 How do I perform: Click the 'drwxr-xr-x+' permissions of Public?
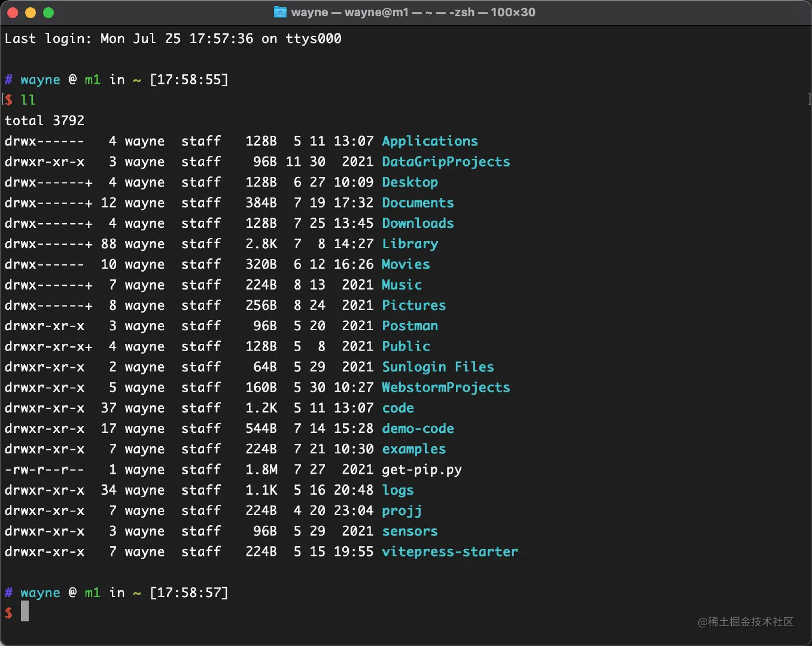point(48,346)
